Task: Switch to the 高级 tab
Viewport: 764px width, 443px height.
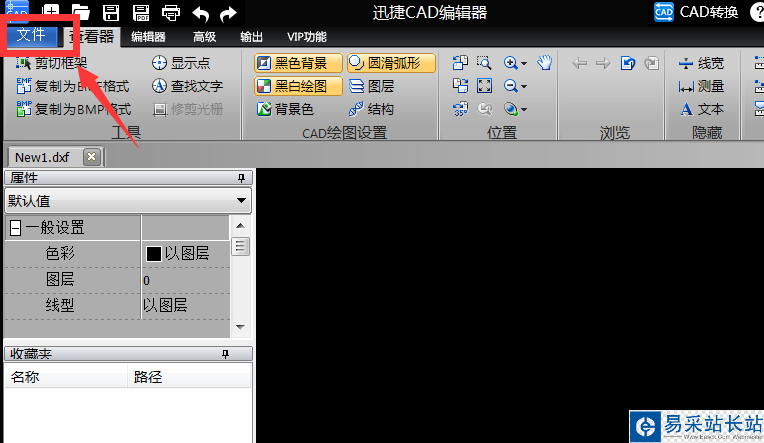Action: coord(204,37)
